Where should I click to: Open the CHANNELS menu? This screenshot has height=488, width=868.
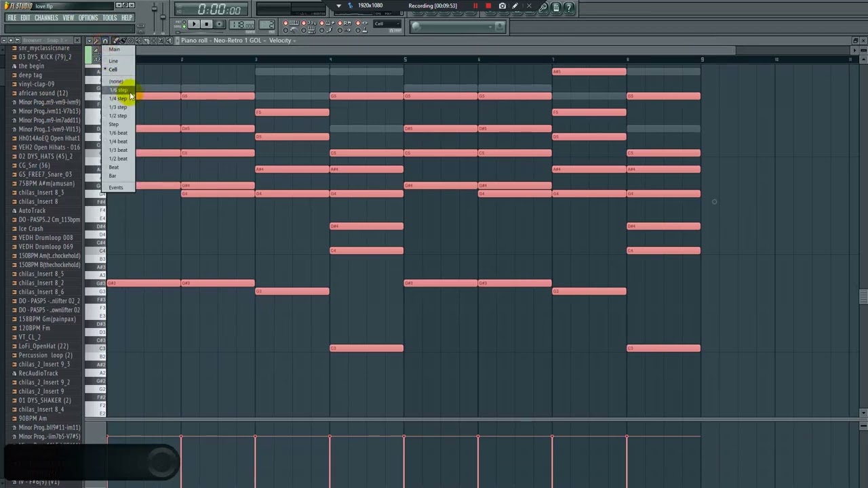click(46, 18)
